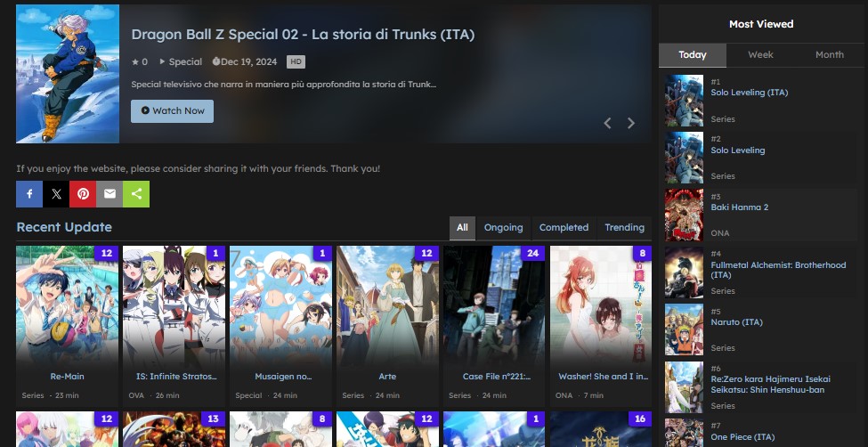Share the site on Pinterest
Image resolution: width=868 pixels, height=447 pixels.
[x=83, y=194]
